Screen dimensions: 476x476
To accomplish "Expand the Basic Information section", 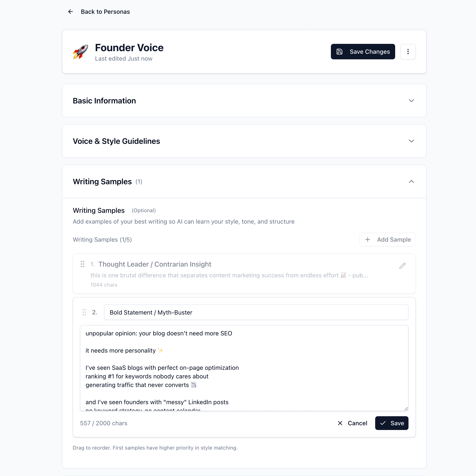I will [x=411, y=101].
